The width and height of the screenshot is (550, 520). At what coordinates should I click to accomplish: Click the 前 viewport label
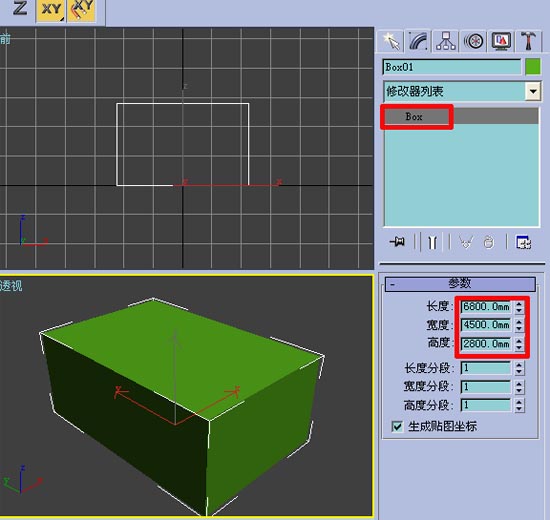click(5, 39)
